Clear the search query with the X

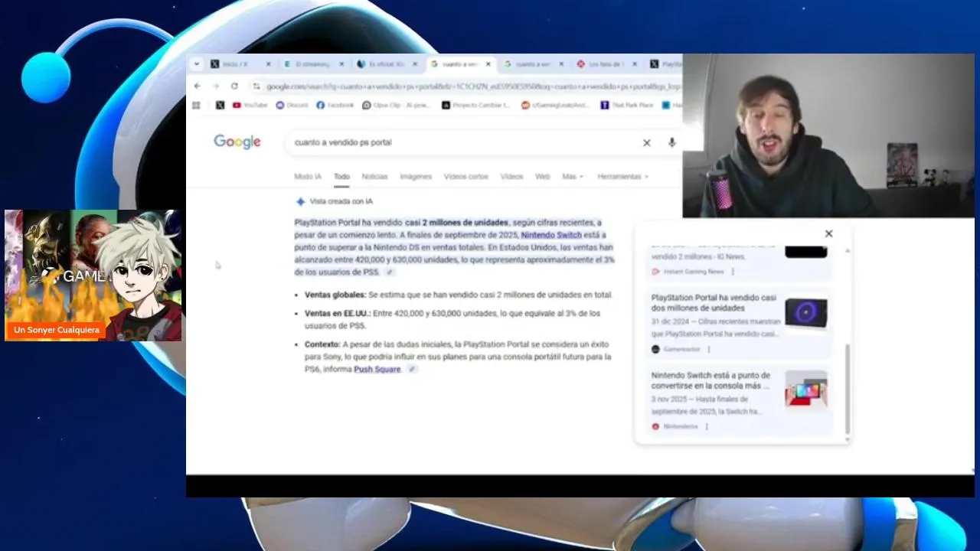click(646, 142)
